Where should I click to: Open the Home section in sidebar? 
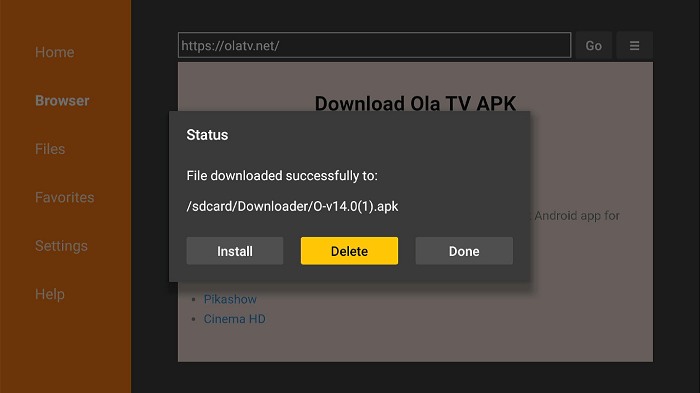(x=54, y=52)
